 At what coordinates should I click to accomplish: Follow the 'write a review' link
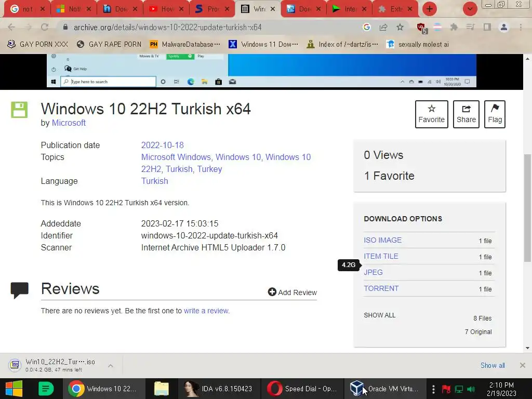(x=206, y=311)
